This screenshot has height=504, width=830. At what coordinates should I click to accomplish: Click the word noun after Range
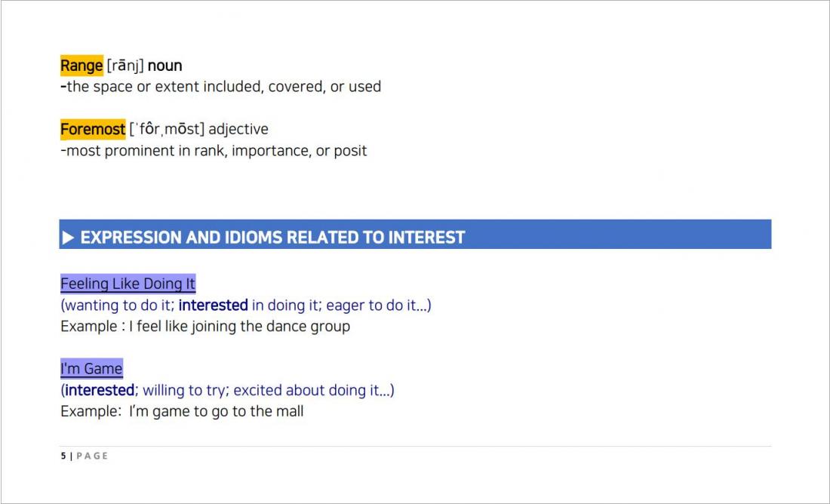pos(165,66)
